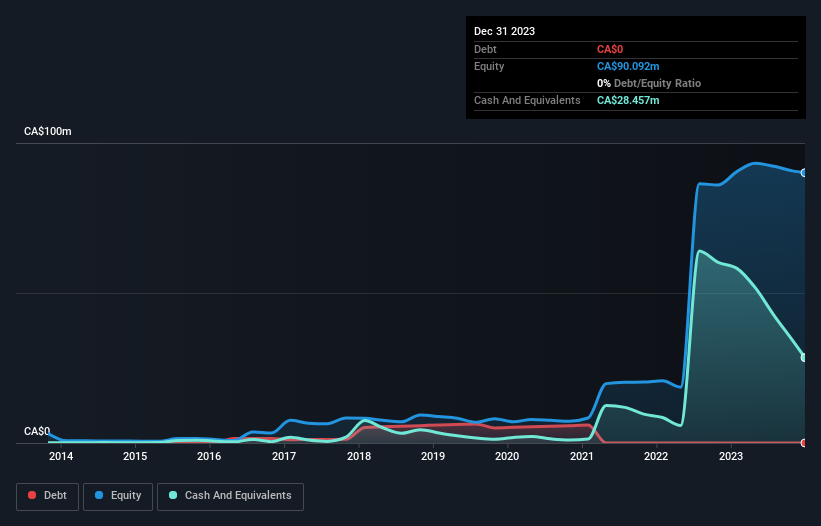Click the 2021 x-axis label

pyautogui.click(x=582, y=456)
